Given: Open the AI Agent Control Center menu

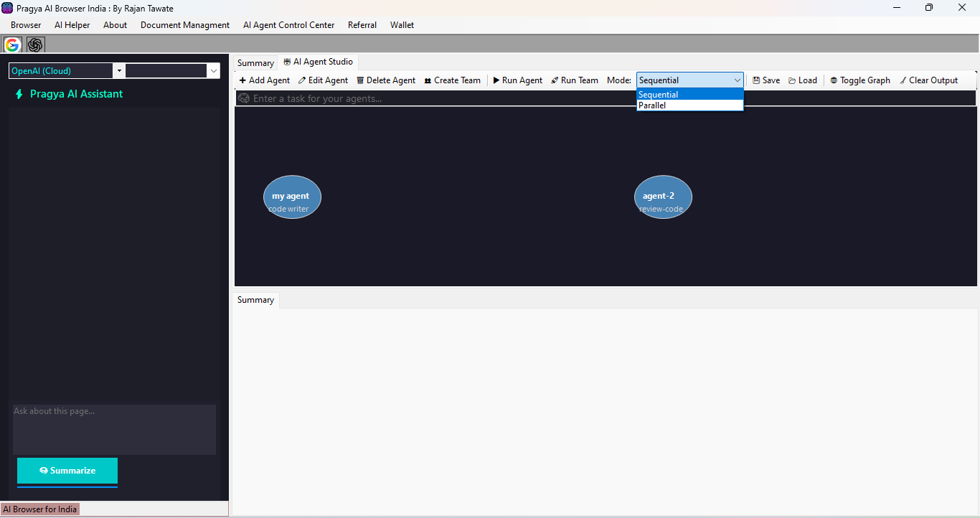Looking at the screenshot, I should (288, 25).
